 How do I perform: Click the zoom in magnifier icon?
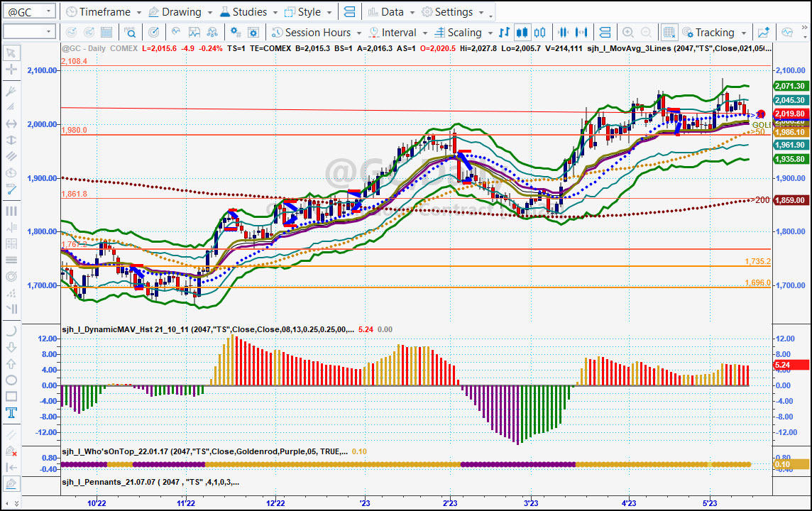(628, 33)
